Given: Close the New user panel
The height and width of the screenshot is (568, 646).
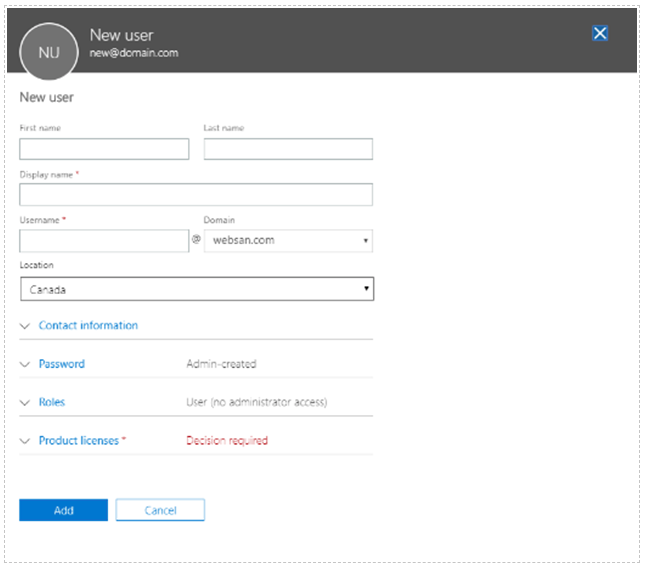Looking at the screenshot, I should point(600,33).
